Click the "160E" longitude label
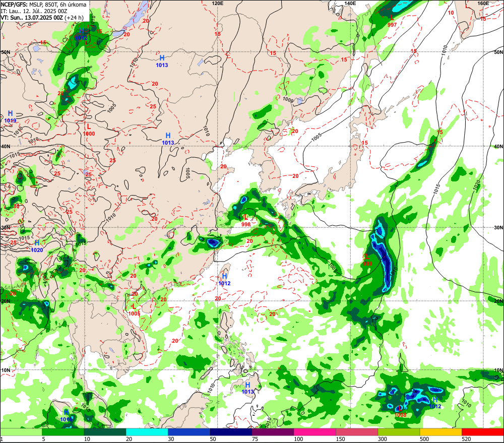 pos(483,3)
